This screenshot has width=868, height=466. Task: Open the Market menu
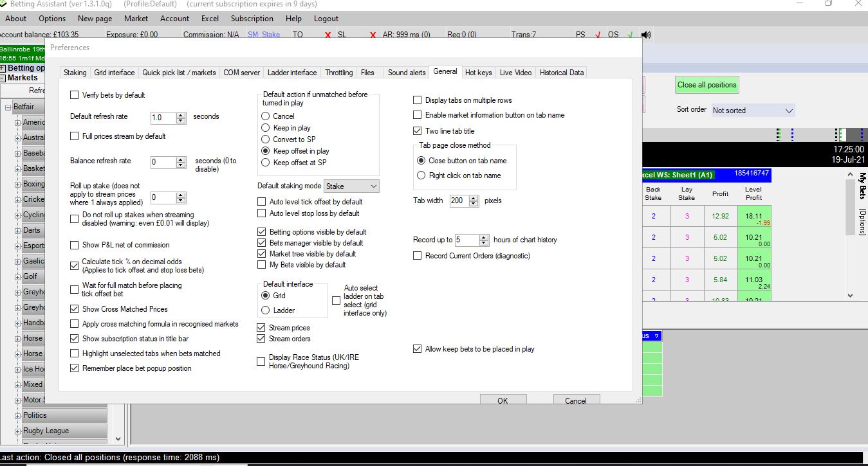click(x=136, y=19)
